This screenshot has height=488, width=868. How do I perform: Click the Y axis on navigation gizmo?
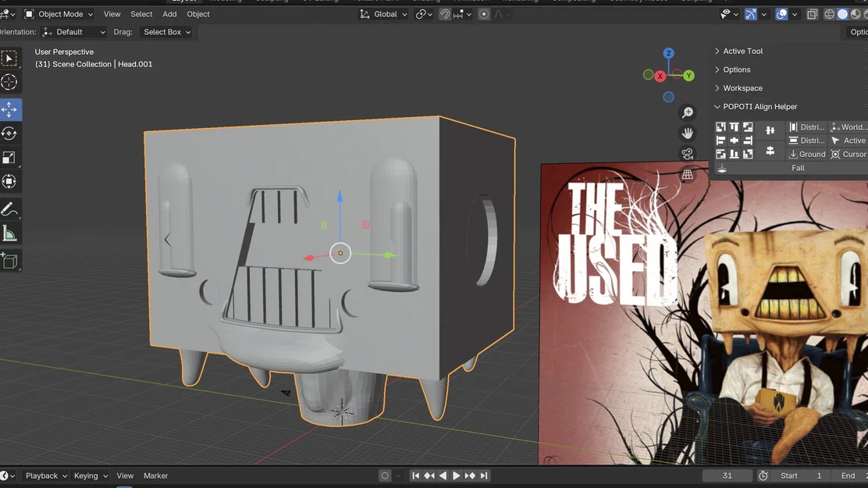(688, 75)
